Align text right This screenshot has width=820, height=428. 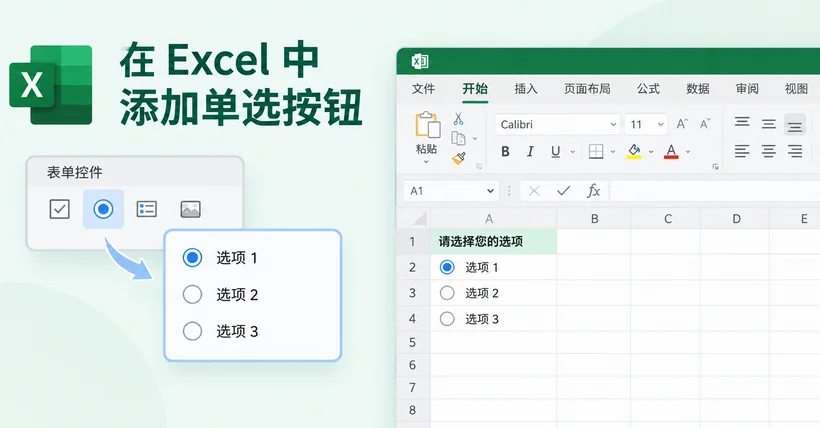pos(795,152)
